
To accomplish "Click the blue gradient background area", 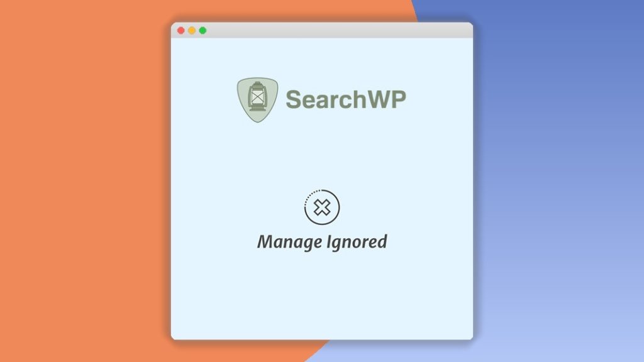I will [558, 180].
